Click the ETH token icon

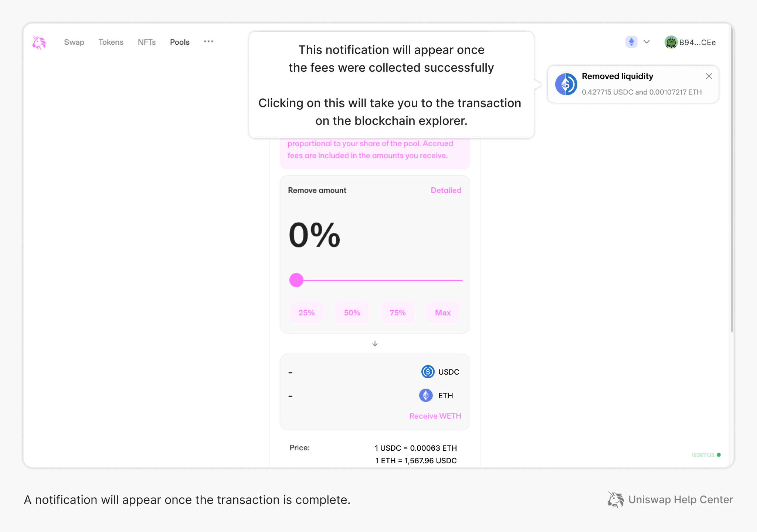click(x=426, y=395)
